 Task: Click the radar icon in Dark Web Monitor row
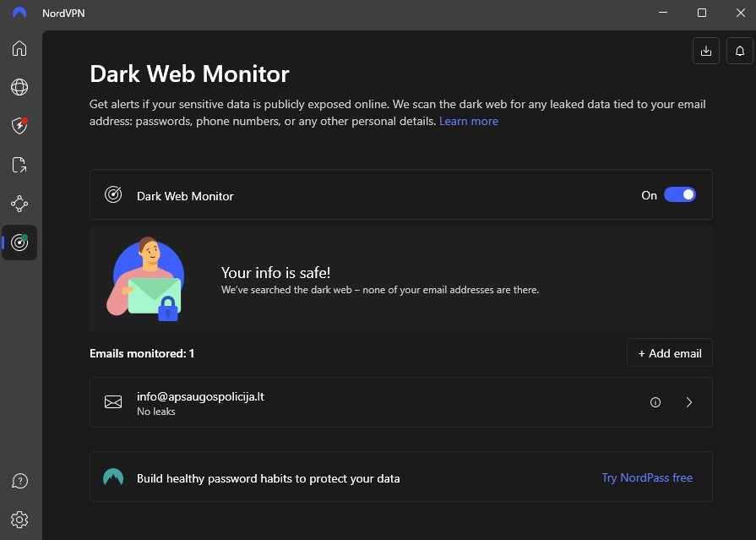click(x=113, y=194)
